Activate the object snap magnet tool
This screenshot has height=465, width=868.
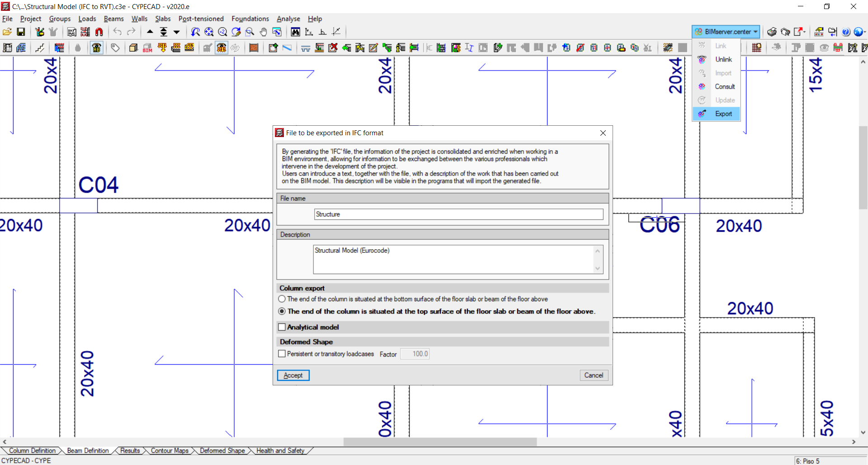99,32
